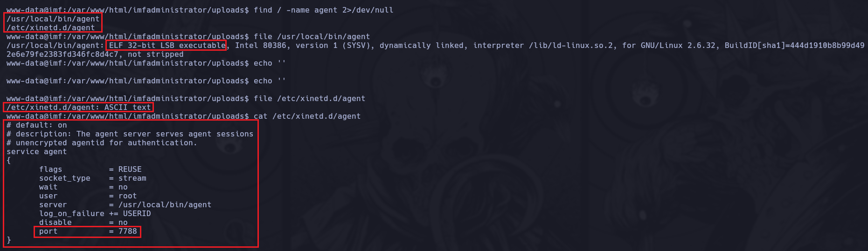Click the server path '/usr/local/bin/agent' value

[165, 205]
